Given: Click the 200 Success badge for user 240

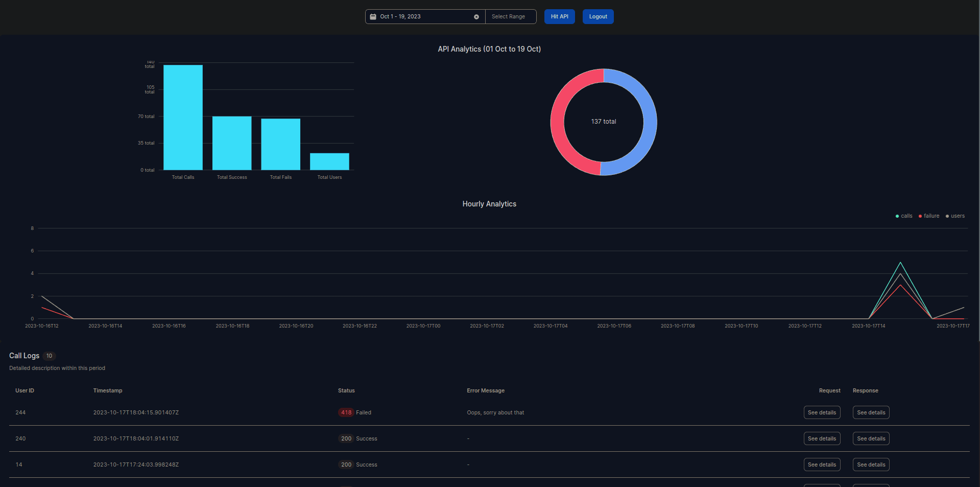Looking at the screenshot, I should [x=346, y=438].
